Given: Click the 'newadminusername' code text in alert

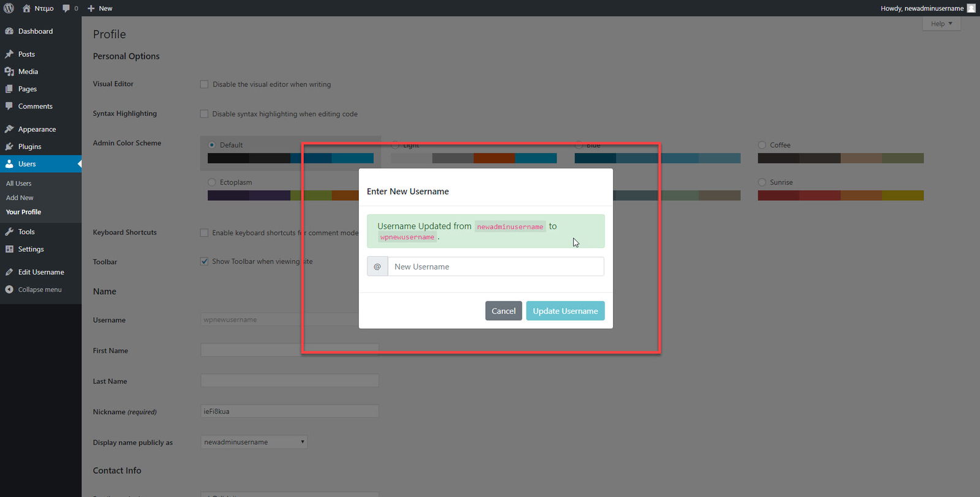Looking at the screenshot, I should [510, 227].
